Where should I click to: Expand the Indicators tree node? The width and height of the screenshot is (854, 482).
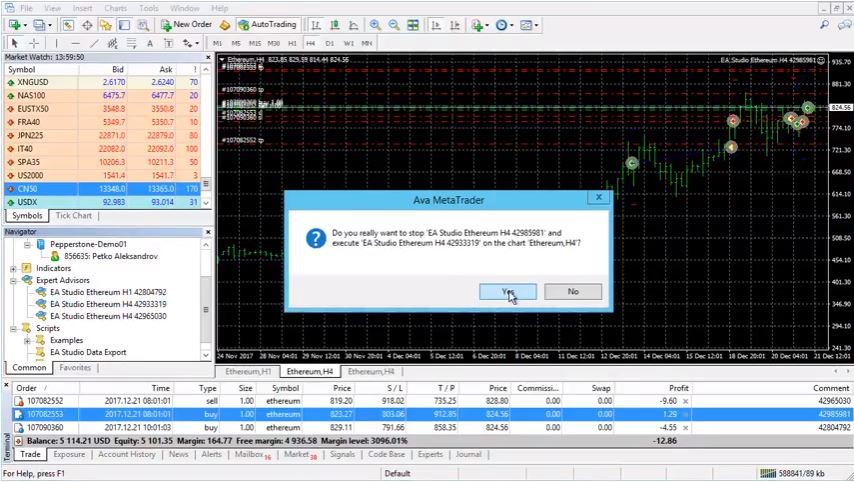[13, 269]
